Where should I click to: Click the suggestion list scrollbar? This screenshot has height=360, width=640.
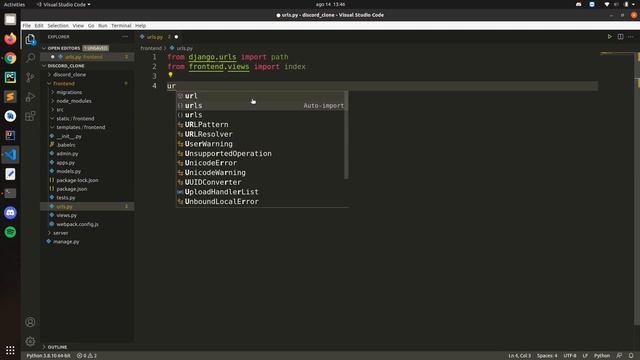point(347,135)
